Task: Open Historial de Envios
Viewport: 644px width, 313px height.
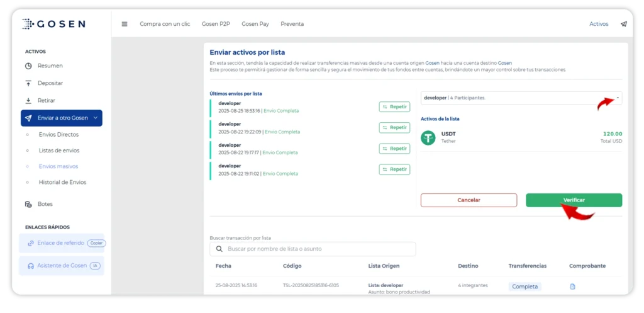Action: [62, 182]
